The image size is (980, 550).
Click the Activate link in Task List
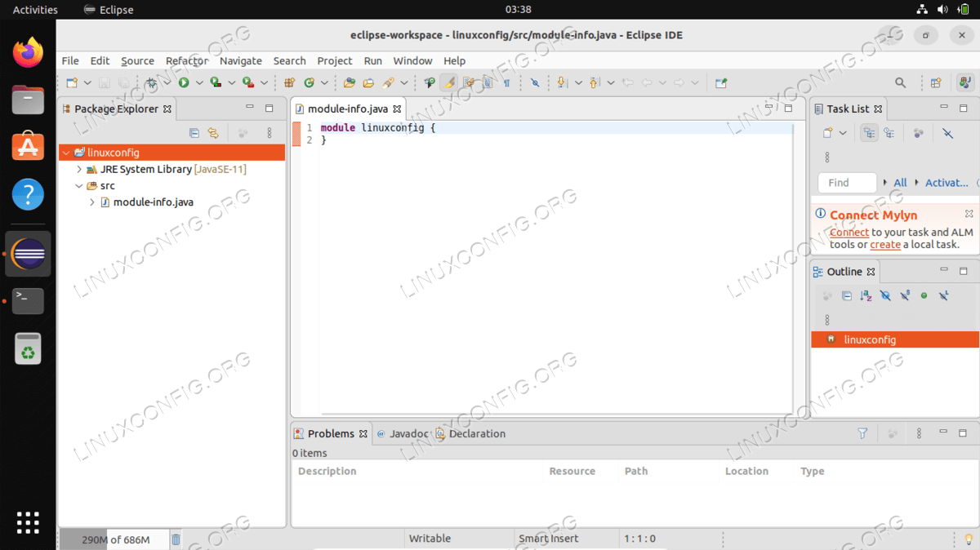point(947,183)
